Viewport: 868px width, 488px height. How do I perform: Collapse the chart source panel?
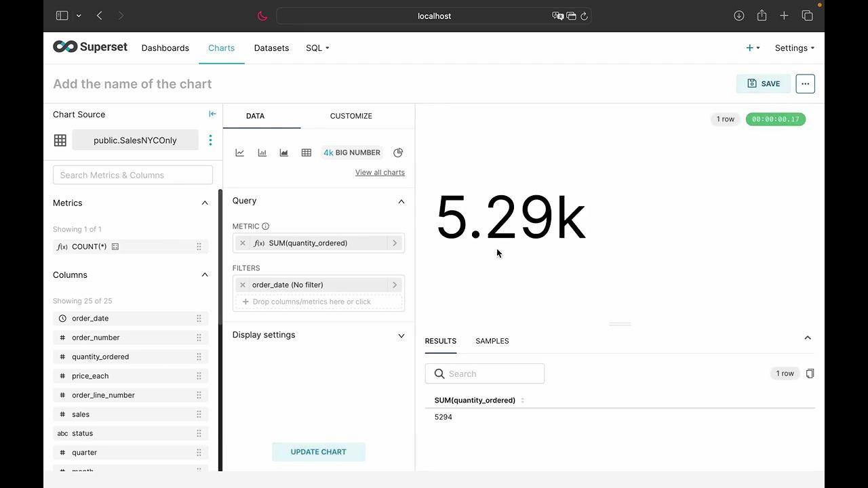pos(212,114)
